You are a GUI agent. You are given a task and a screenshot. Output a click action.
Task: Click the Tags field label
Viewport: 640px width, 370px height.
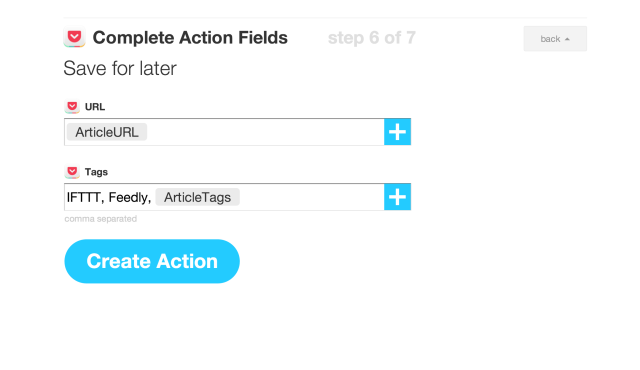point(96,172)
